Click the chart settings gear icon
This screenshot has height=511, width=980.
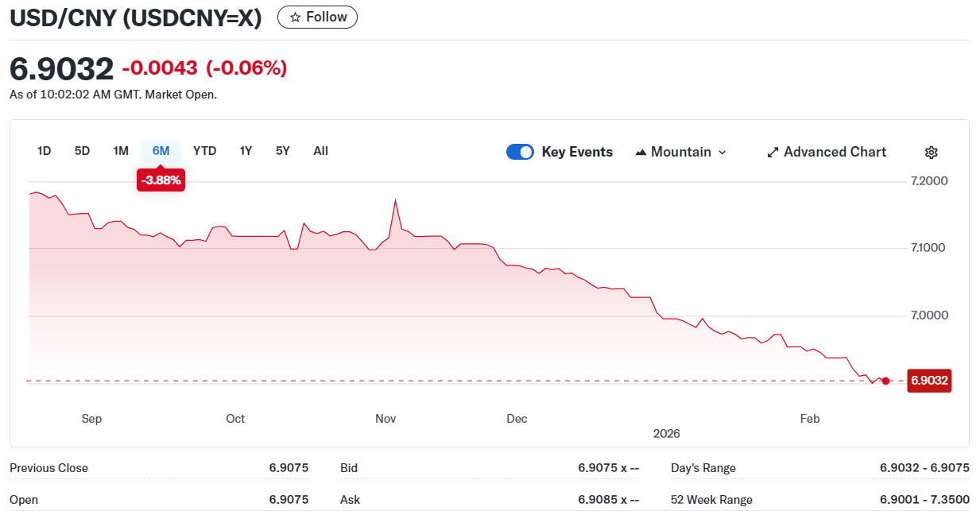(x=932, y=153)
